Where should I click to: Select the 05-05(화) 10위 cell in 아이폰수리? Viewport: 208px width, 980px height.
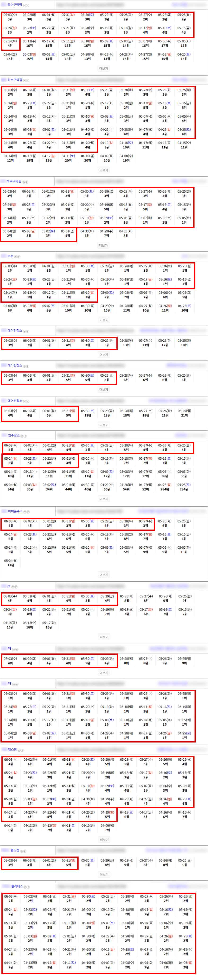click(x=184, y=550)
